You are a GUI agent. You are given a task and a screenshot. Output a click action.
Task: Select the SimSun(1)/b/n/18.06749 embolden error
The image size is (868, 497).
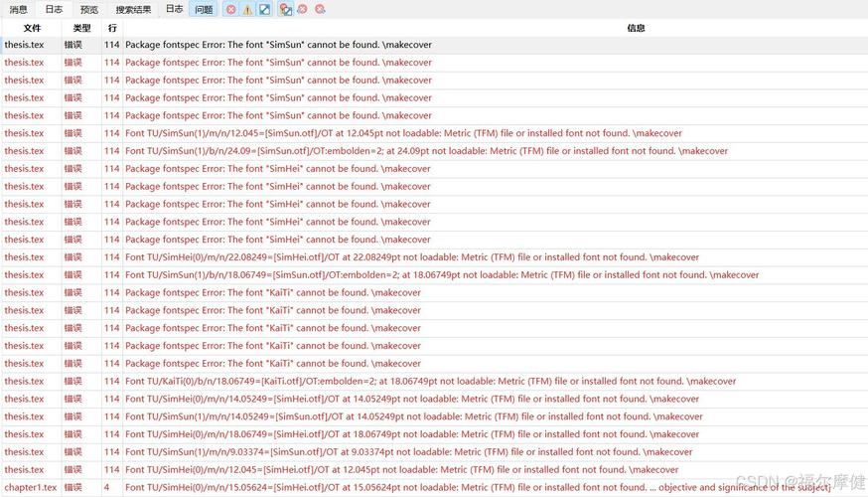click(442, 275)
